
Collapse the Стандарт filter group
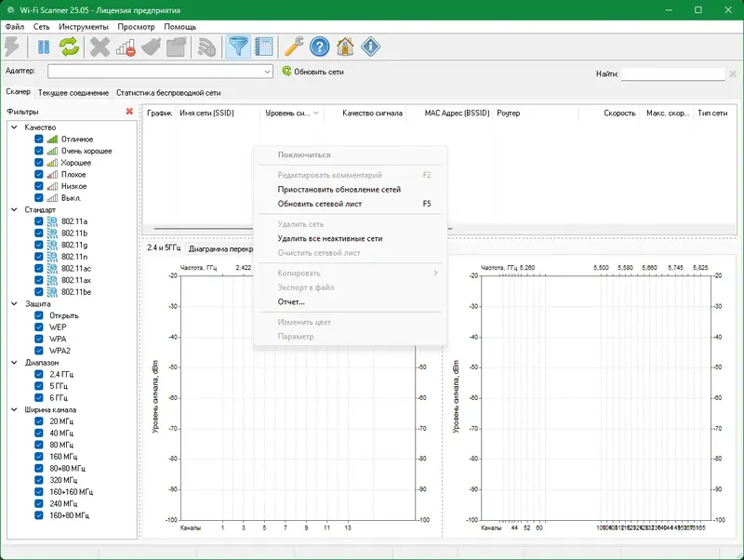pyautogui.click(x=14, y=209)
